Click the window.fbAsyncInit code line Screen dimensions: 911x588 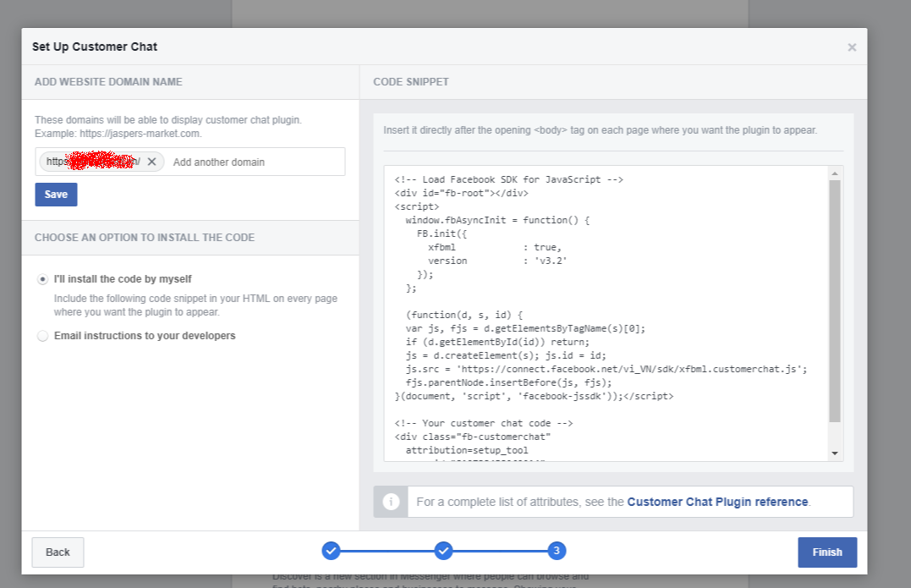(x=498, y=220)
